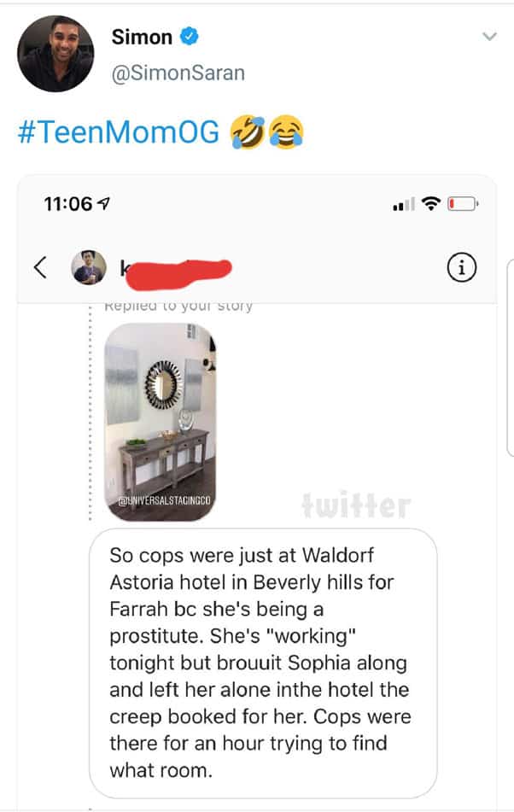The width and height of the screenshot is (514, 812).
Task: Click the blue verified badge next to Simon
Action: tap(189, 37)
